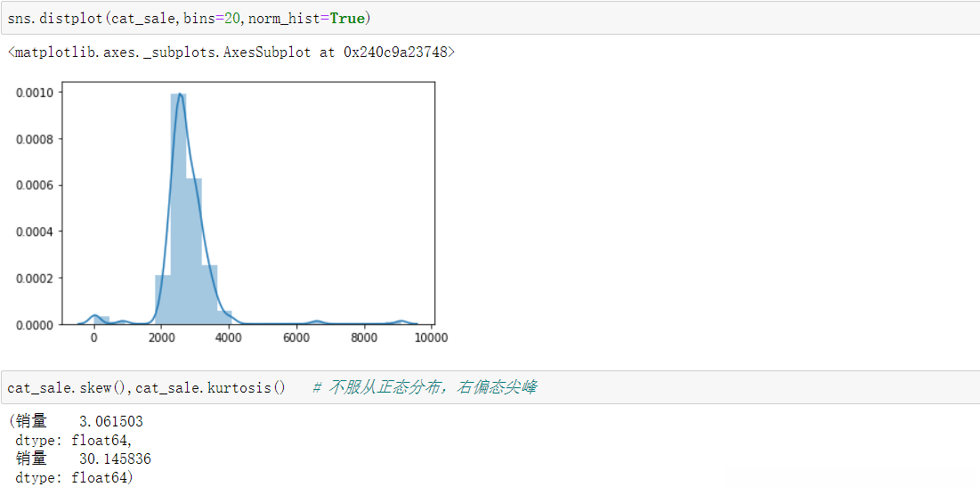Select the matplotlib AxesSubplot output text

point(231,53)
